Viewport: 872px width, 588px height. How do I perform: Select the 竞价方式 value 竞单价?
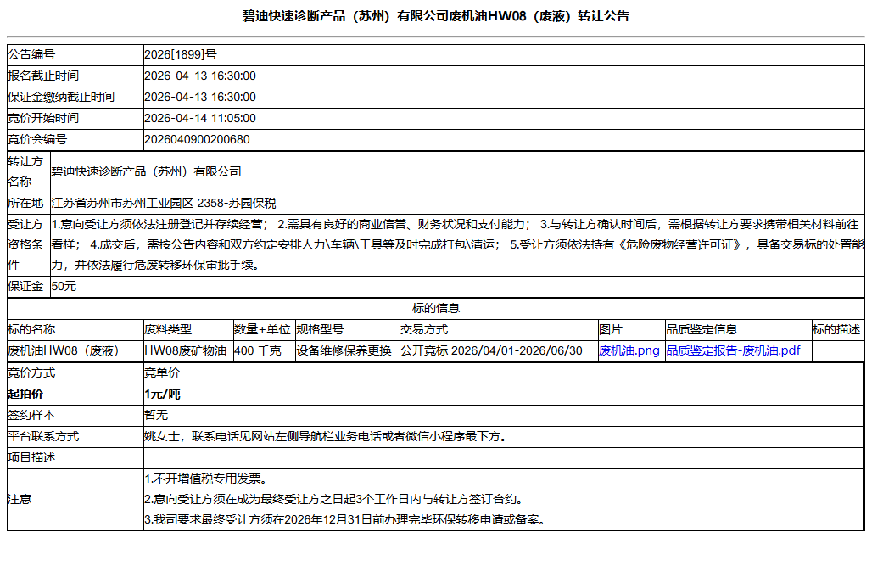(162, 372)
